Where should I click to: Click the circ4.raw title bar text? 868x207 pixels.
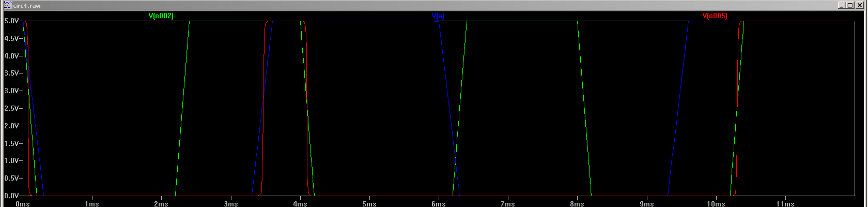point(27,5)
